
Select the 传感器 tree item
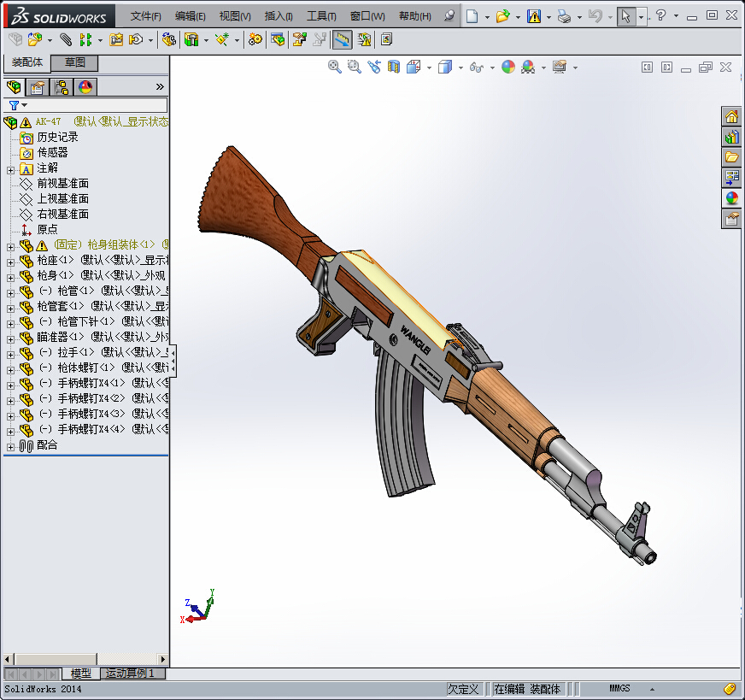point(52,152)
